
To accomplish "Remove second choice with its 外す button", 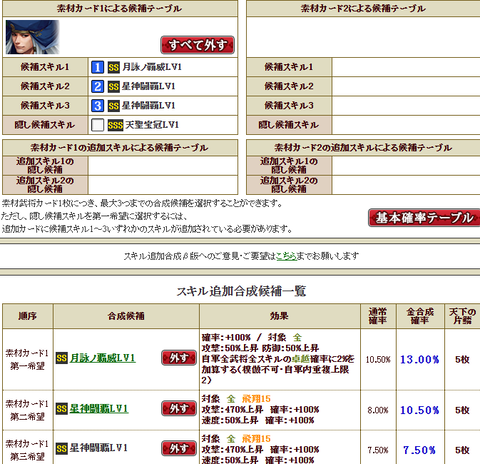I will 179,409.
